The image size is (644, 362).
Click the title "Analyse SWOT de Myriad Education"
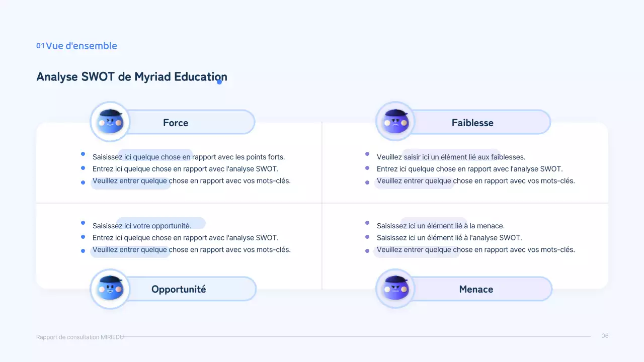pos(131,77)
